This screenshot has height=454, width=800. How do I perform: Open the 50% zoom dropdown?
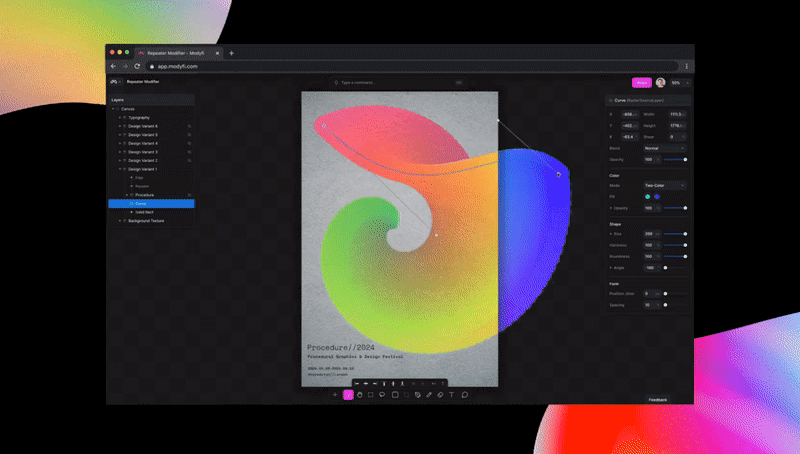(680, 83)
